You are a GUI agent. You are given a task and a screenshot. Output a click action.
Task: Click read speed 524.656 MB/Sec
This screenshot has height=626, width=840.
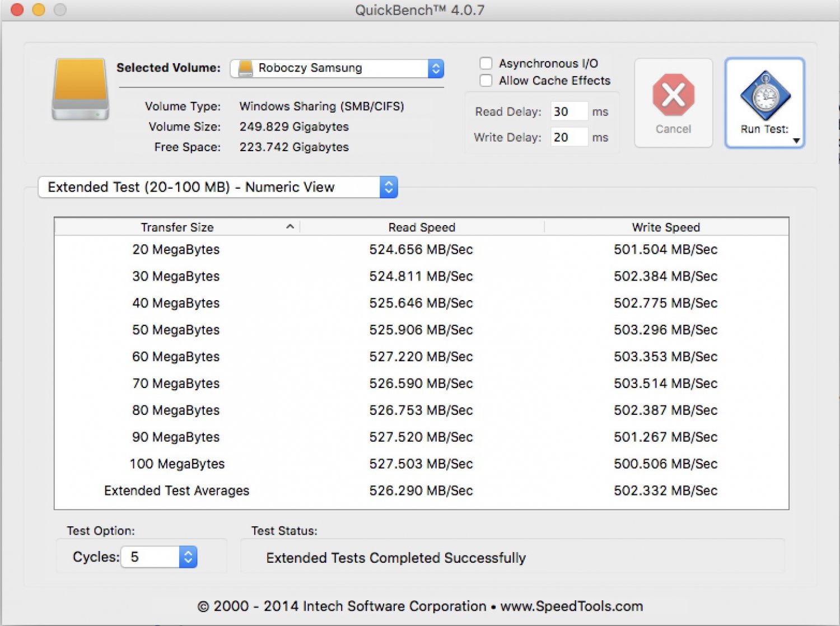click(x=421, y=249)
